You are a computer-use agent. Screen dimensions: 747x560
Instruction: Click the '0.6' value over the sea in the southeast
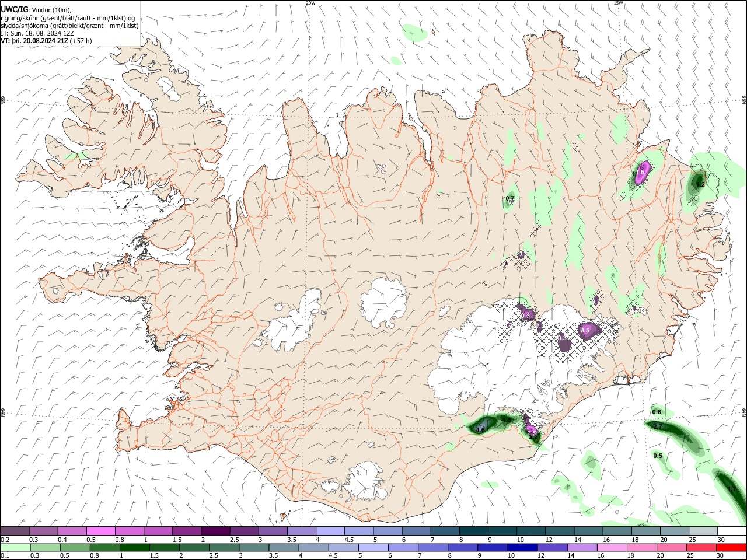pos(657,412)
